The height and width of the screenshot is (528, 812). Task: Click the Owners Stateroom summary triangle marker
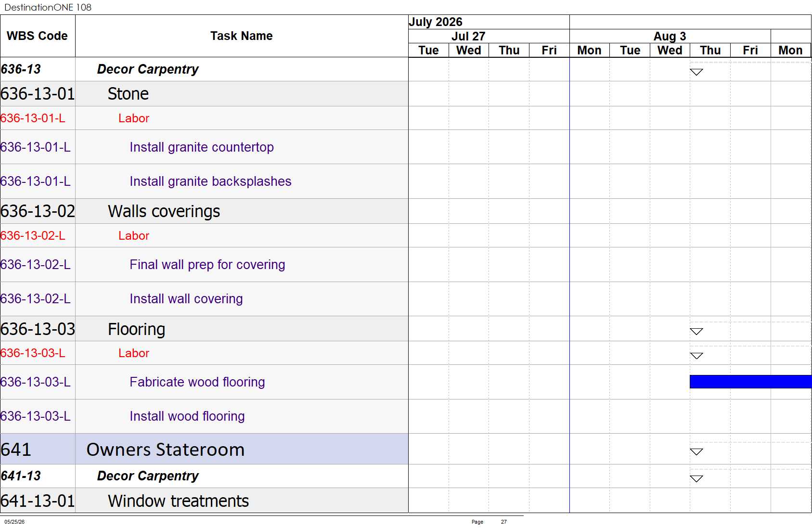click(x=696, y=451)
